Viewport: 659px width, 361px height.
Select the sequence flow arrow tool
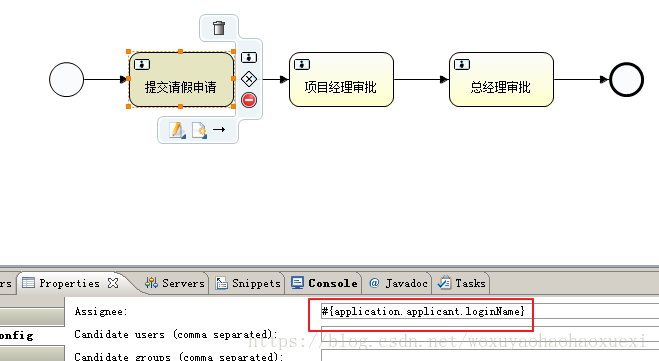pos(219,129)
